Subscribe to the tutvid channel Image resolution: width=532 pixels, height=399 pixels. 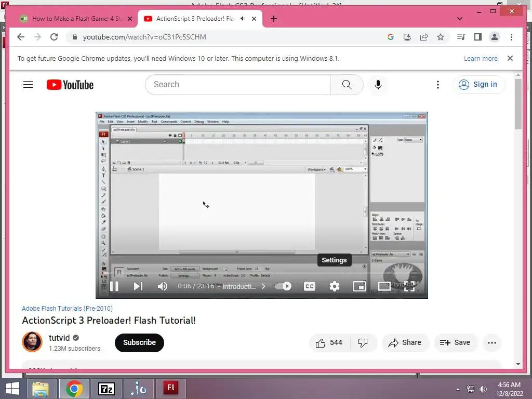tap(139, 343)
